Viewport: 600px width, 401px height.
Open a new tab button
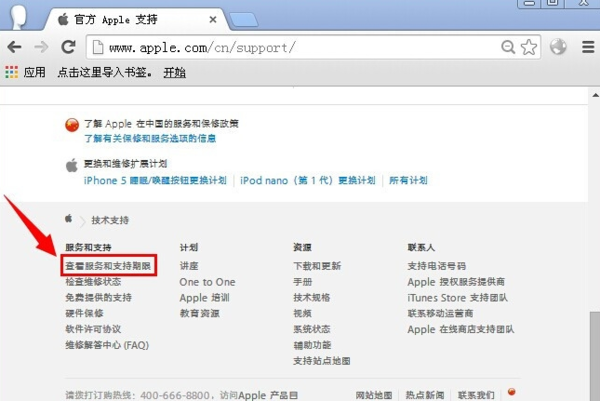pyautogui.click(x=244, y=20)
